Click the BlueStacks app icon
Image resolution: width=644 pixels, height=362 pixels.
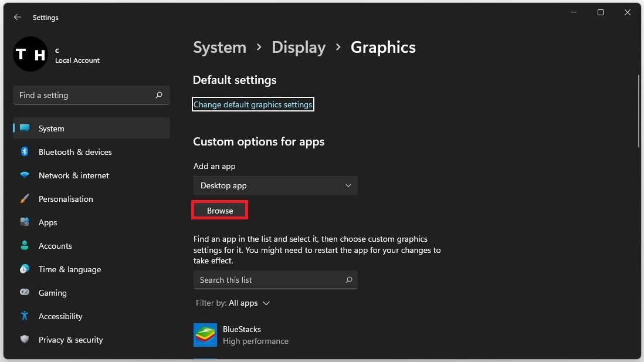click(205, 335)
